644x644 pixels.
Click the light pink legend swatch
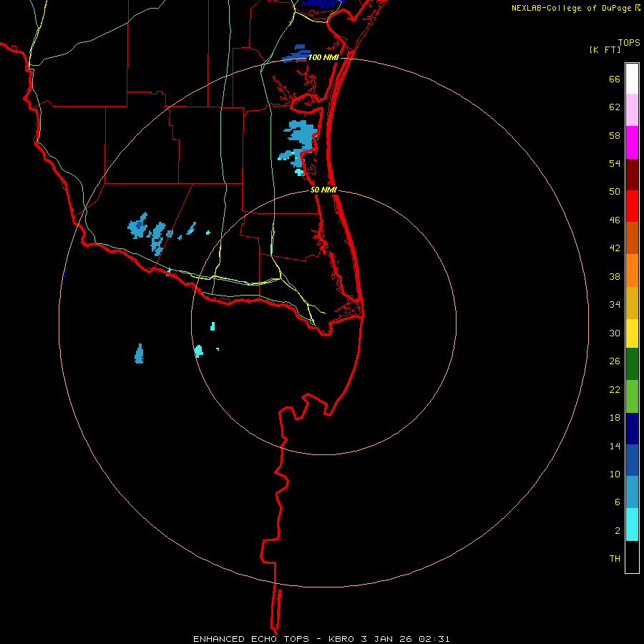632,109
